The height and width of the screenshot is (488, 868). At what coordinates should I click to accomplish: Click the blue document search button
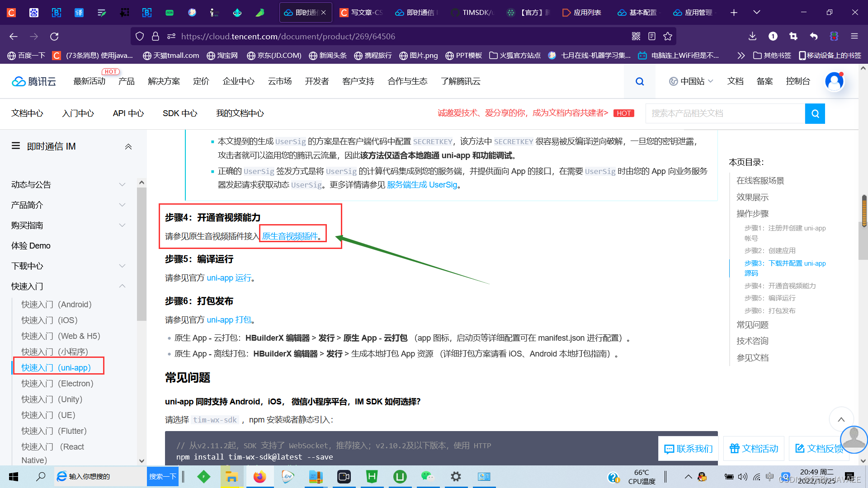815,113
